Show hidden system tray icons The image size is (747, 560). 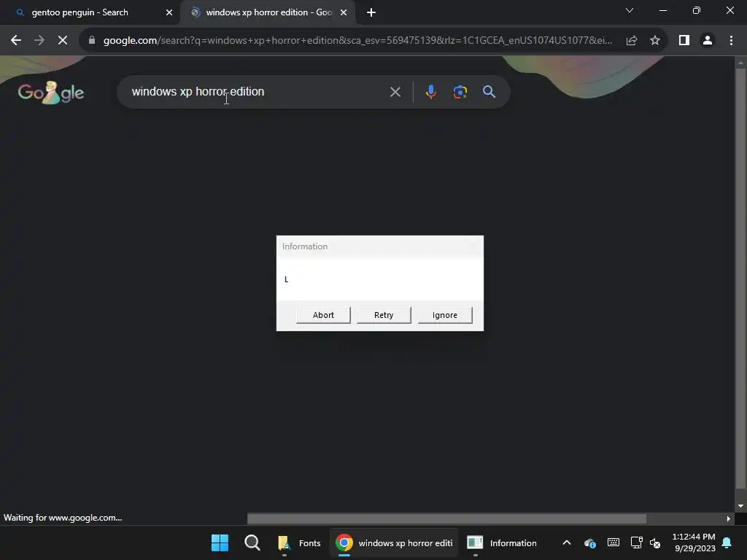566,542
